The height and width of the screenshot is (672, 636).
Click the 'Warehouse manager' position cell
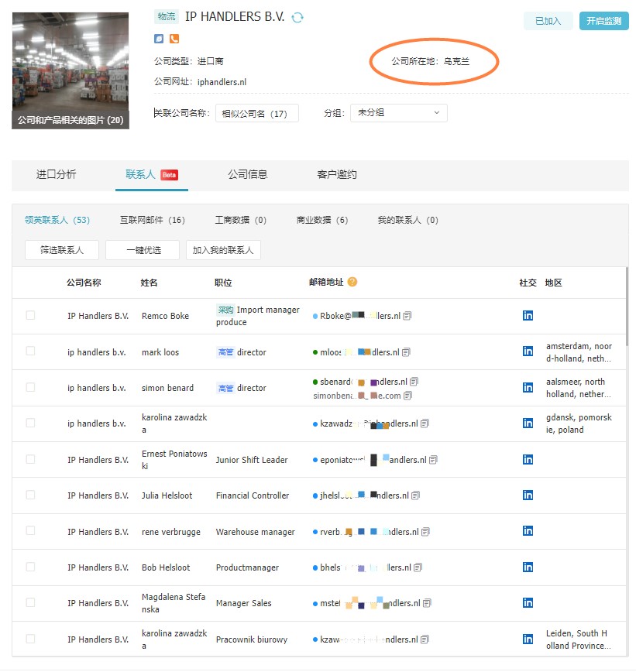(x=255, y=532)
